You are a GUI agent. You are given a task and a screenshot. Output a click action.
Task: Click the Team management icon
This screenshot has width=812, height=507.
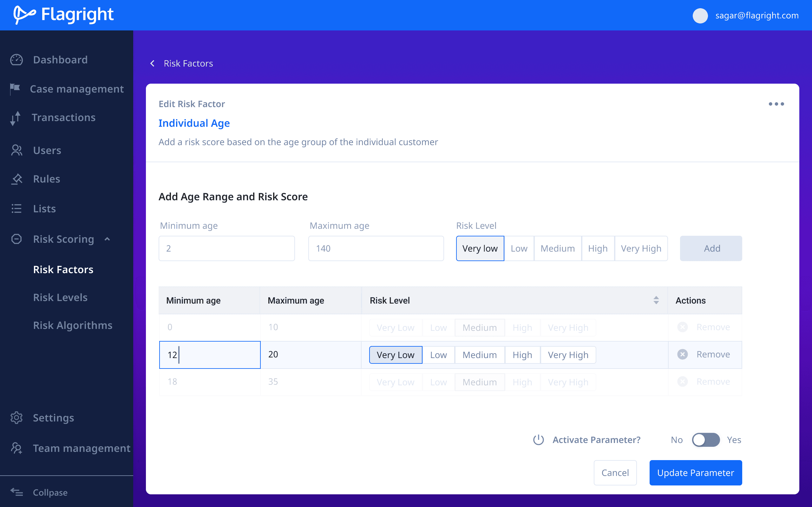16,448
